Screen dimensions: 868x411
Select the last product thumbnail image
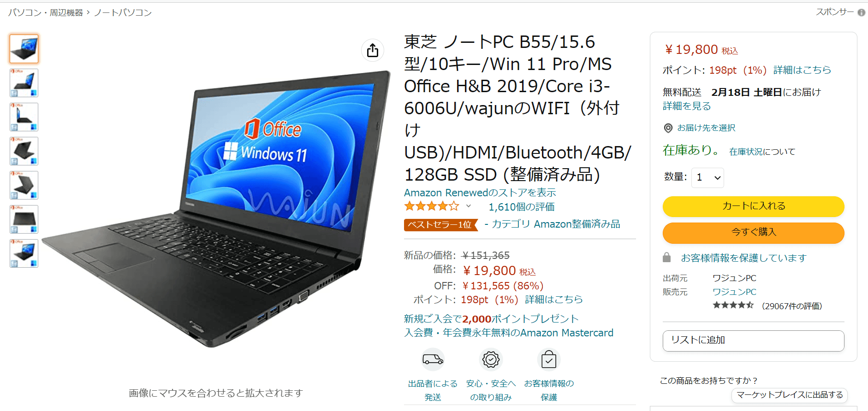(24, 253)
